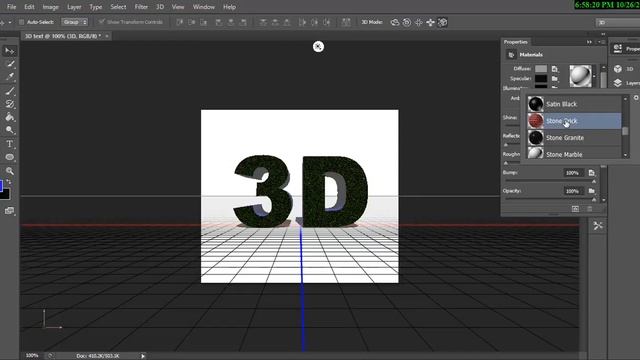This screenshot has width=640, height=360.
Task: Open the 3D menu
Action: pos(160,7)
